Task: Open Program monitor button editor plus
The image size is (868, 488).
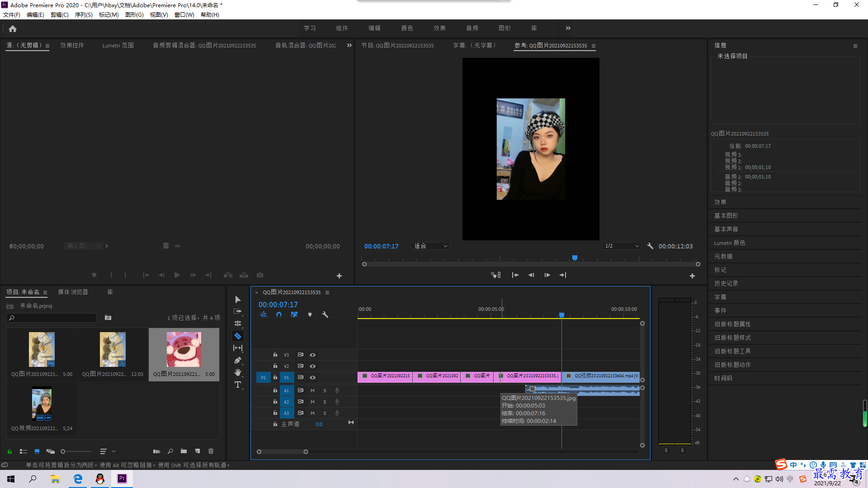Action: [x=692, y=276]
